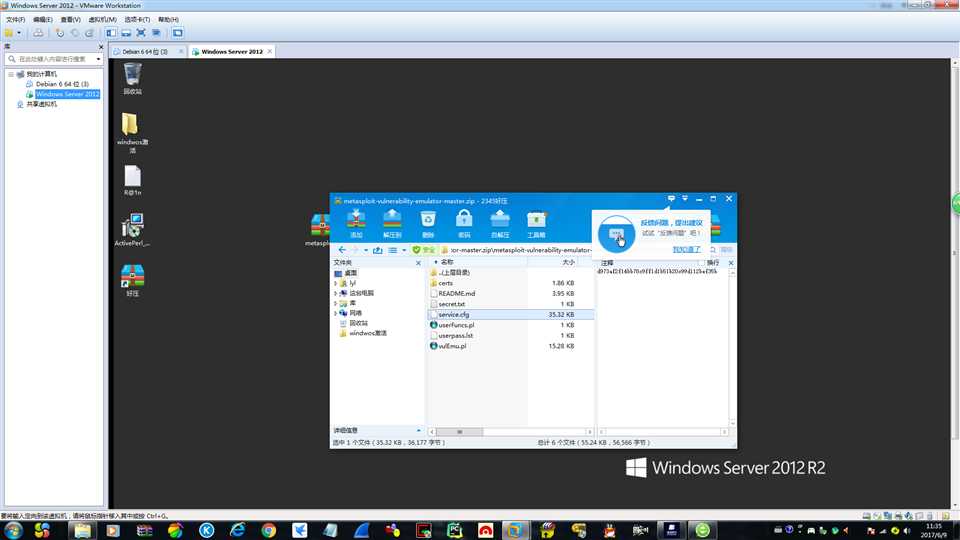Click the green security shield badge
960x540 pixels.
click(424, 250)
